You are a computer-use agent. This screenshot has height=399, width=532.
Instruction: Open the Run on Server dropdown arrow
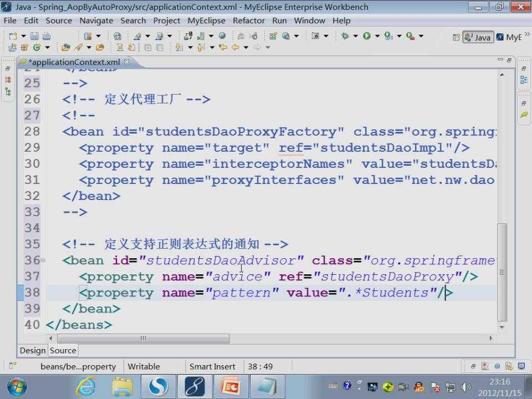click(x=400, y=36)
